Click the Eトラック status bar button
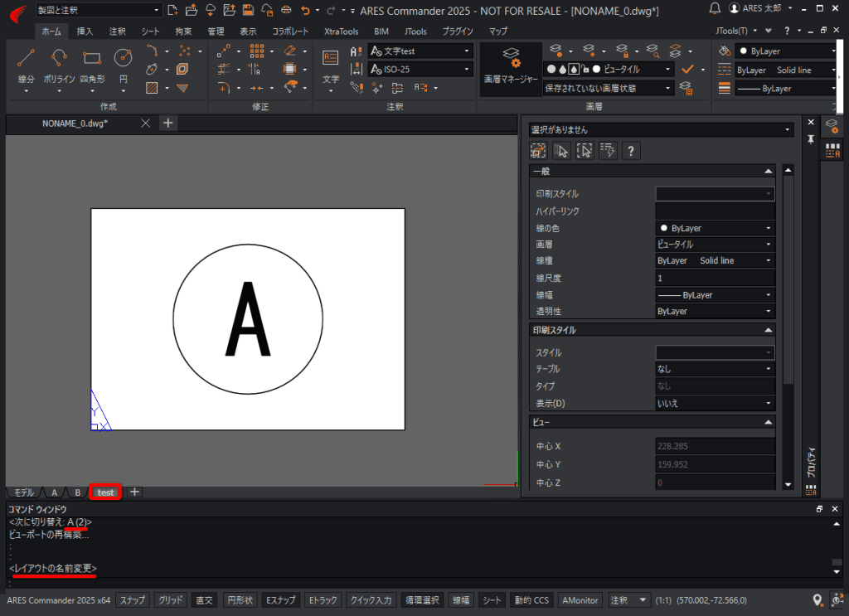The image size is (849, 616). coord(321,600)
